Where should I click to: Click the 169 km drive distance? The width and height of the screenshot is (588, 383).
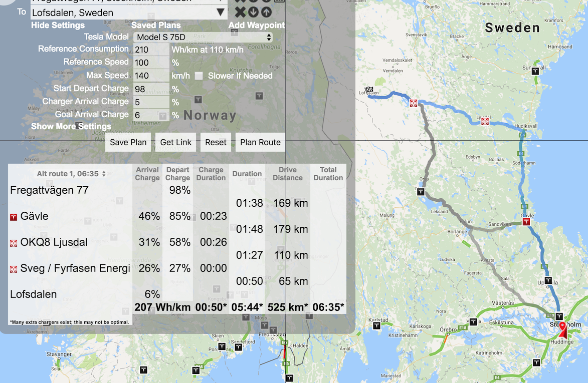click(x=291, y=203)
